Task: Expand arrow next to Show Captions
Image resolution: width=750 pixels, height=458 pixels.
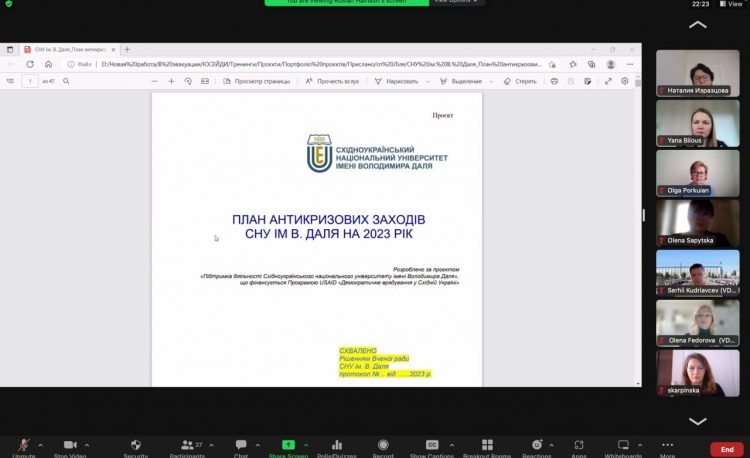Action: click(452, 445)
